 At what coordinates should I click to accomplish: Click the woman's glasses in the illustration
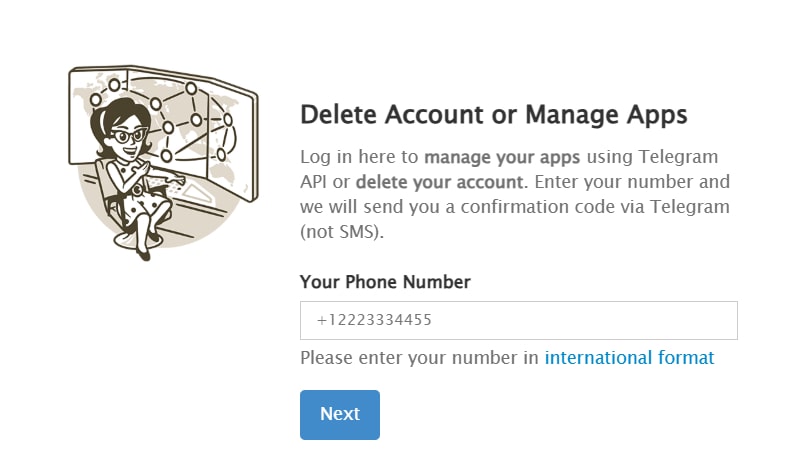127,136
